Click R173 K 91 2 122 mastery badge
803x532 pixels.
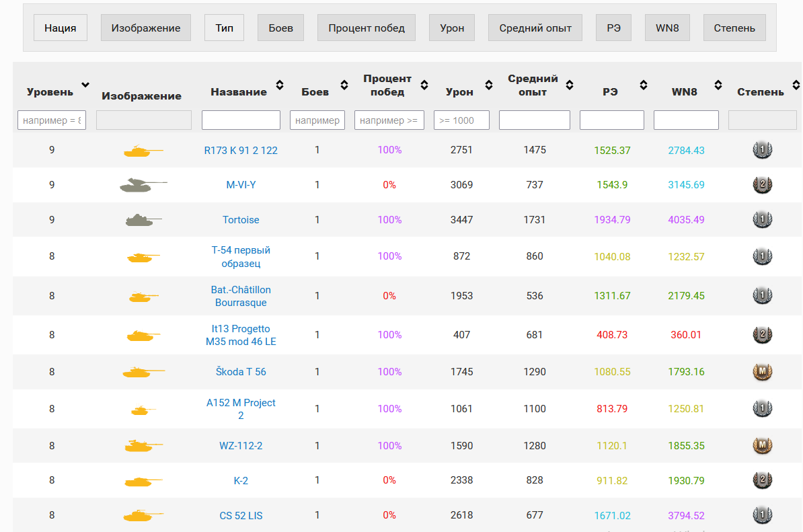pos(762,150)
